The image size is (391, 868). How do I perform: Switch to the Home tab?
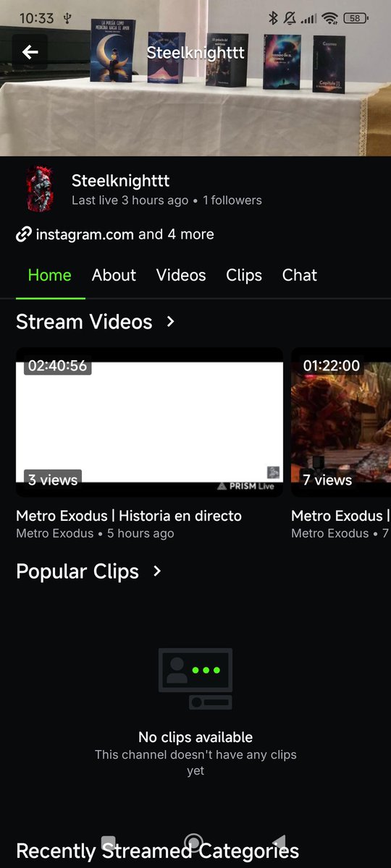pyautogui.click(x=49, y=275)
